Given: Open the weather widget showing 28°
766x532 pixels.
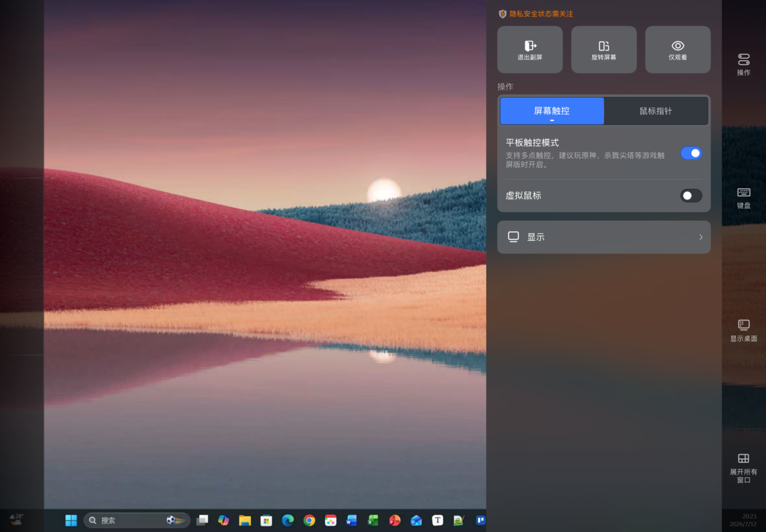Looking at the screenshot, I should 16,519.
